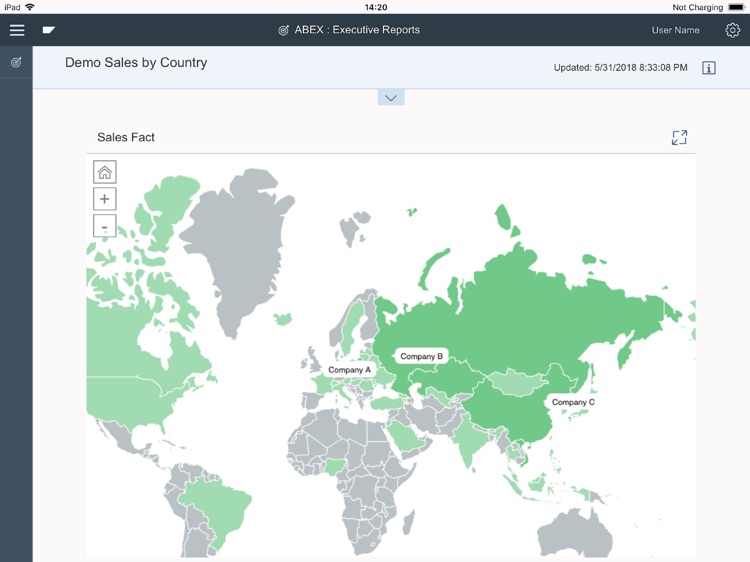Click India on the map
This screenshot has height=562, width=750.
[x=469, y=440]
